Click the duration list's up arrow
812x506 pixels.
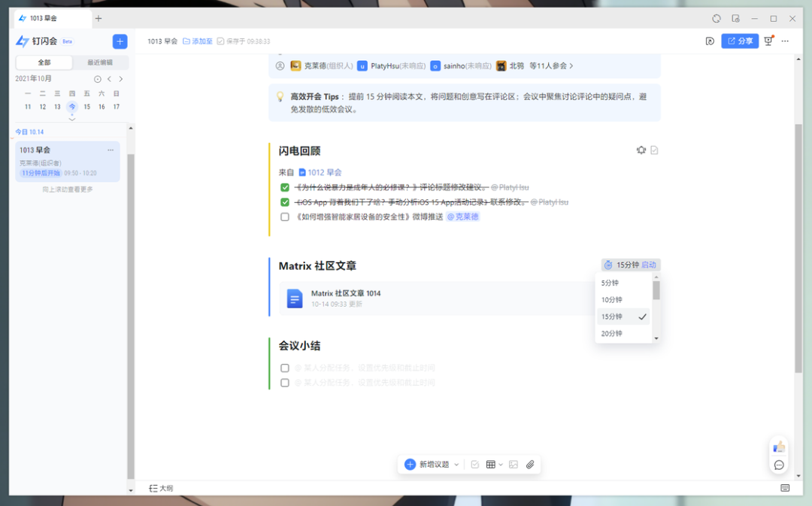point(656,277)
